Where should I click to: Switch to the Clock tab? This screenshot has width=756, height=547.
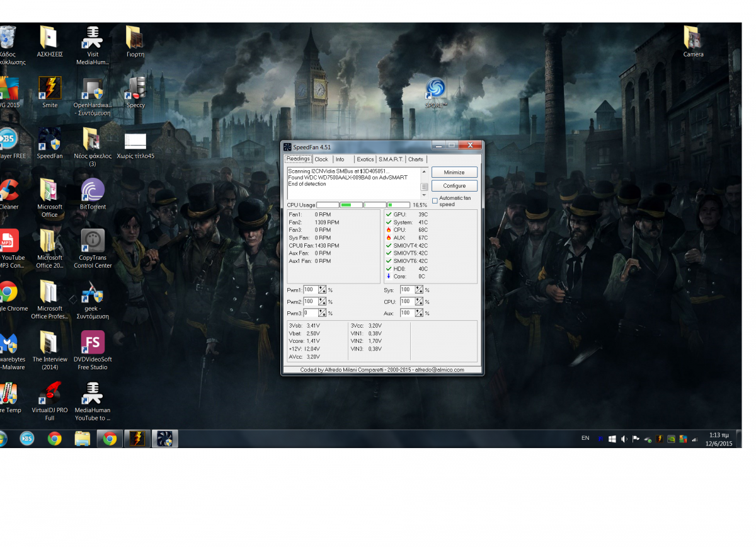[321, 159]
